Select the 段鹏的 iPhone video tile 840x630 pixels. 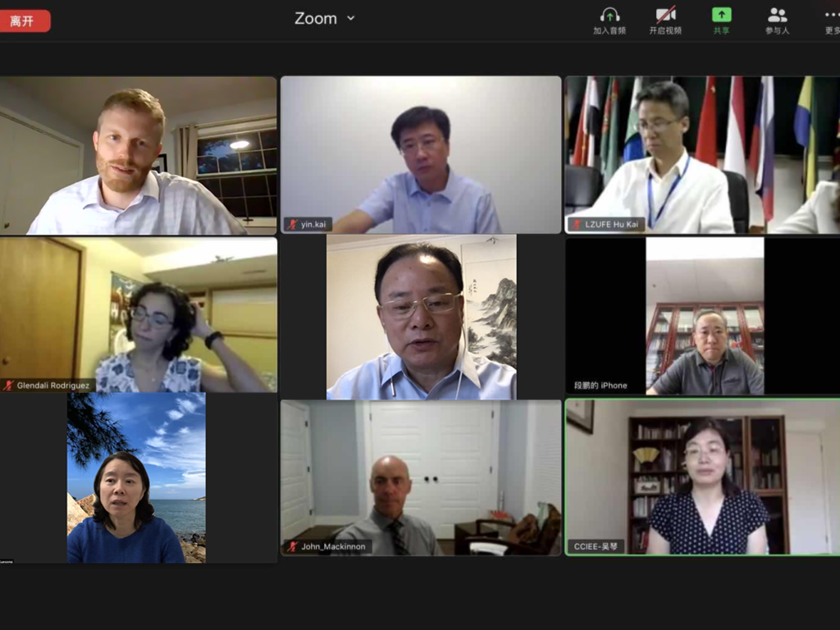pos(703,316)
